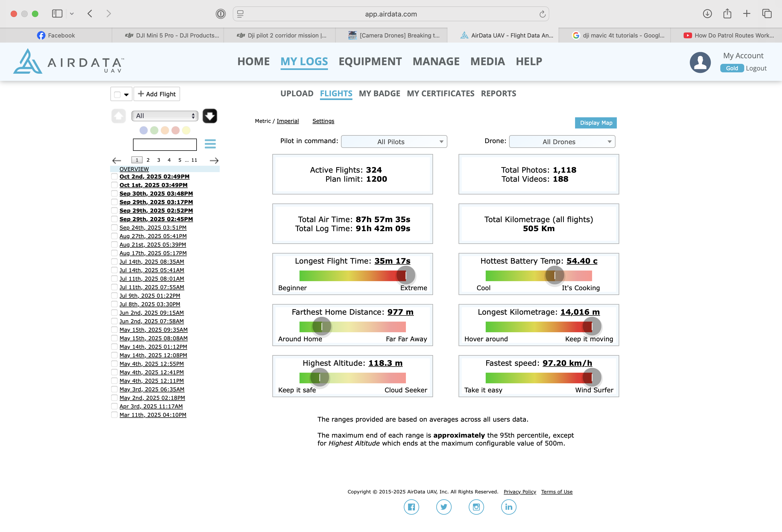This screenshot has height=532, width=782.
Task: Open AirData's Instagram footer icon
Action: point(476,507)
